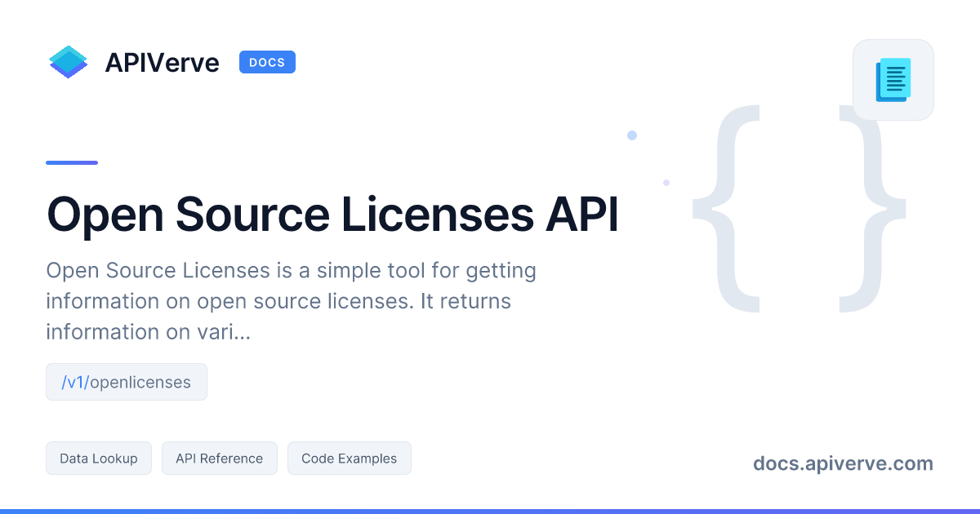This screenshot has height=514, width=980.
Task: Click the Open Source Licenses API heading
Action: pyautogui.click(x=332, y=215)
